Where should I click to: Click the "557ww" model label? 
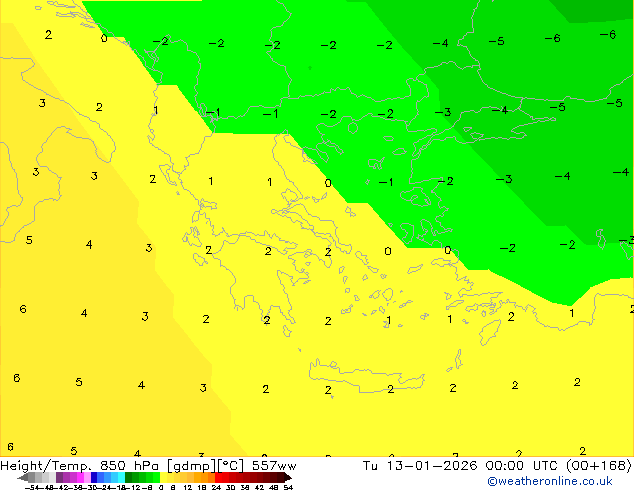point(274,466)
